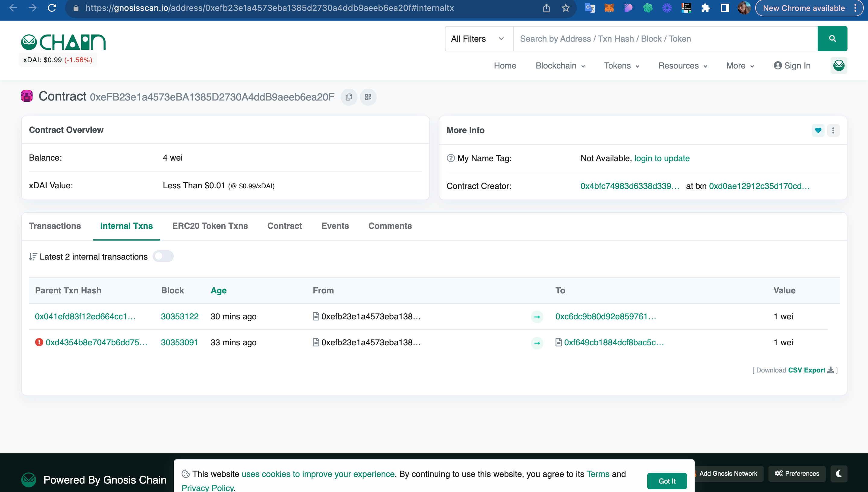Image resolution: width=868 pixels, height=492 pixels.
Task: Click the arrow icon in the 30353091 row
Action: 537,343
